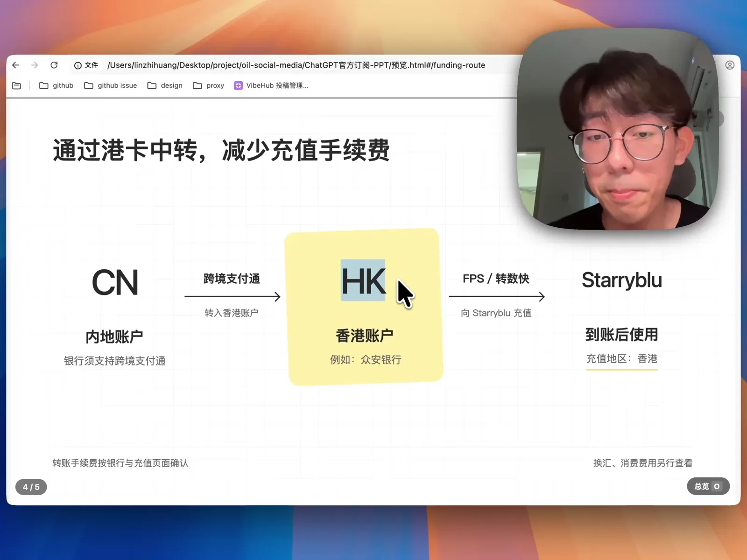This screenshot has width=747, height=560.
Task: Click the VibeHub 投稿管理 bookmark
Action: click(x=271, y=85)
